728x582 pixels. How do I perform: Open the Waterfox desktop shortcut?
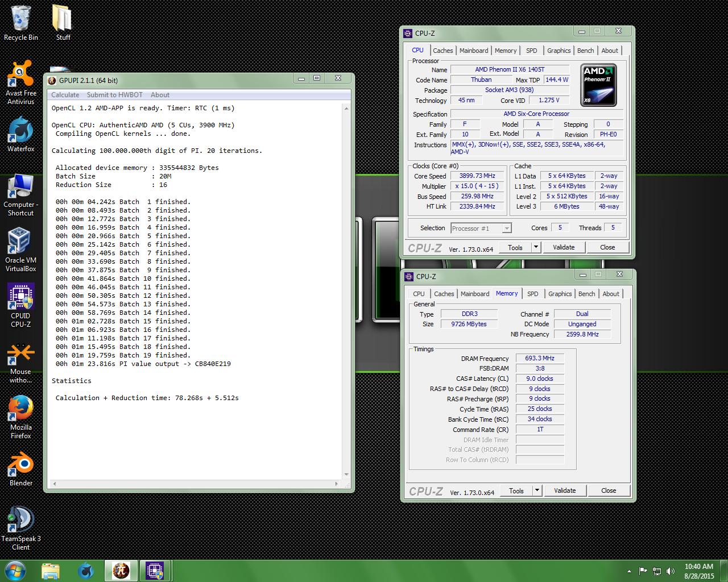coord(21,134)
